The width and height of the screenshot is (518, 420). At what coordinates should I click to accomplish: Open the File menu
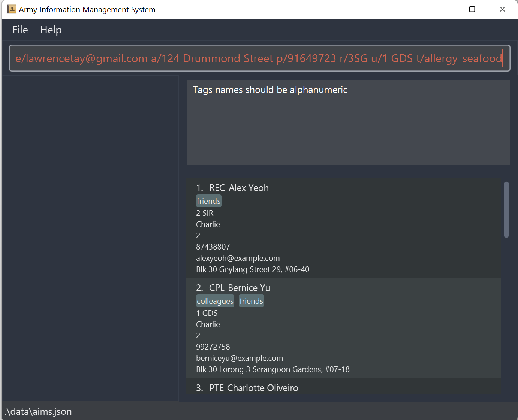tap(20, 30)
